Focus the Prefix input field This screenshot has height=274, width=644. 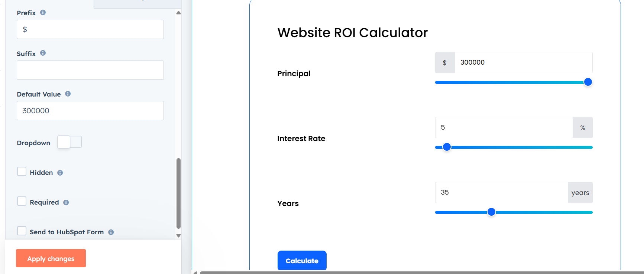click(90, 29)
